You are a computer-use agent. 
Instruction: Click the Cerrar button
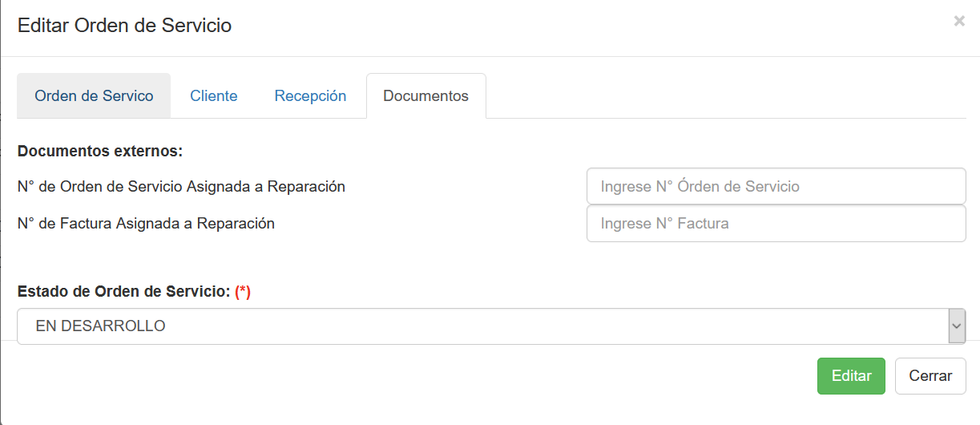click(930, 376)
